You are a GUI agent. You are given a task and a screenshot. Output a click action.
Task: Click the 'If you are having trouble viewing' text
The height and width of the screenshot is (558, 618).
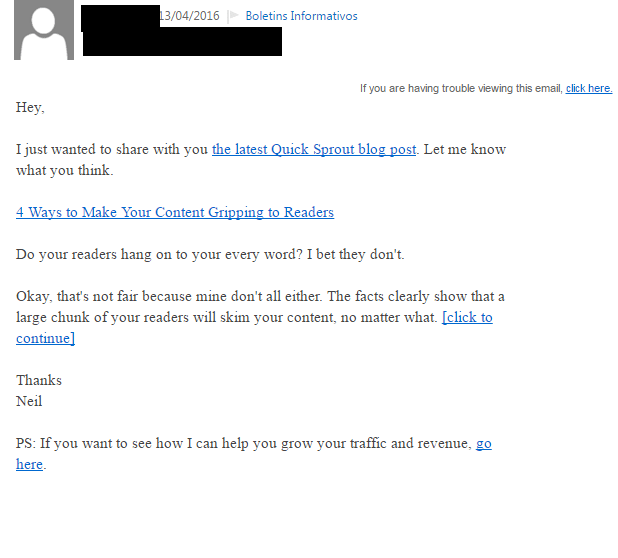click(461, 88)
